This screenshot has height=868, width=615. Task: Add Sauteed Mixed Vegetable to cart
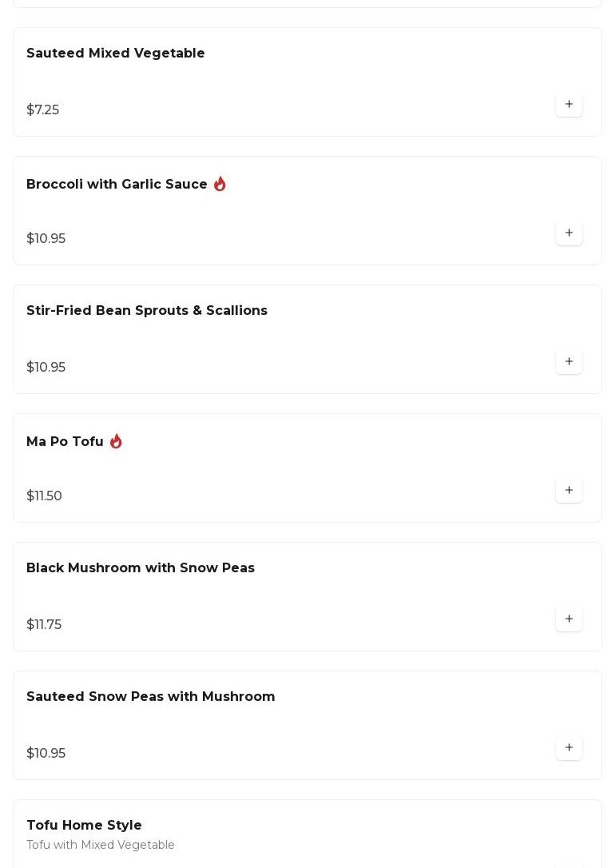click(x=569, y=105)
